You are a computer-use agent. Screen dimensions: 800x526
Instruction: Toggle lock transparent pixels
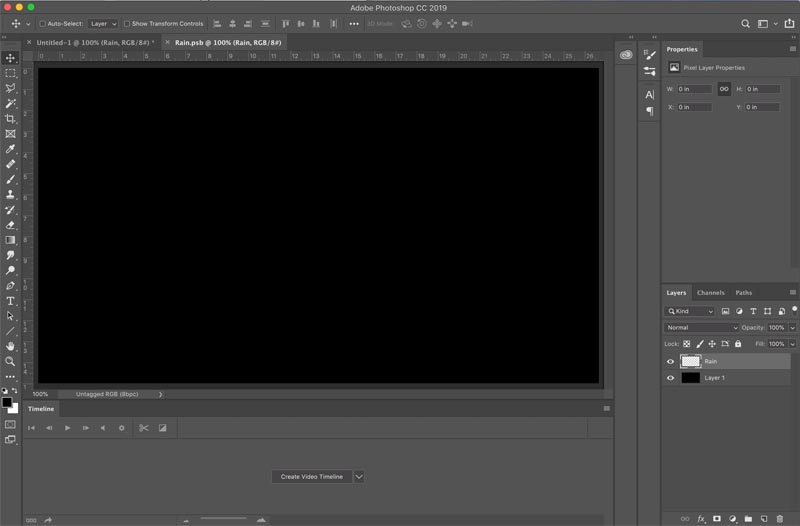click(x=687, y=344)
